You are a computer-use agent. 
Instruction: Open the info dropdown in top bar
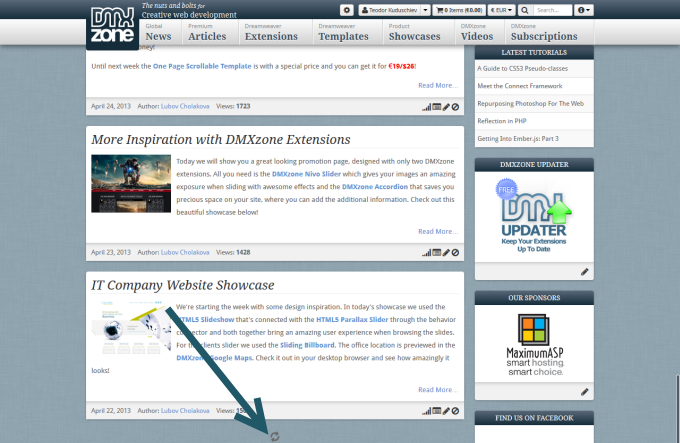coord(584,10)
